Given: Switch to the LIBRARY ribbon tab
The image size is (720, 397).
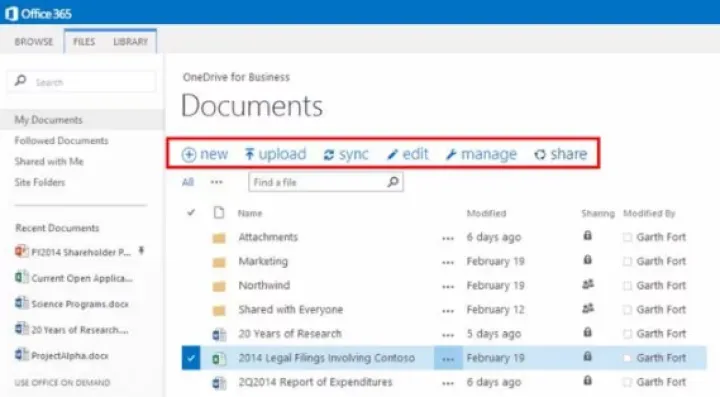Looking at the screenshot, I should (x=130, y=42).
